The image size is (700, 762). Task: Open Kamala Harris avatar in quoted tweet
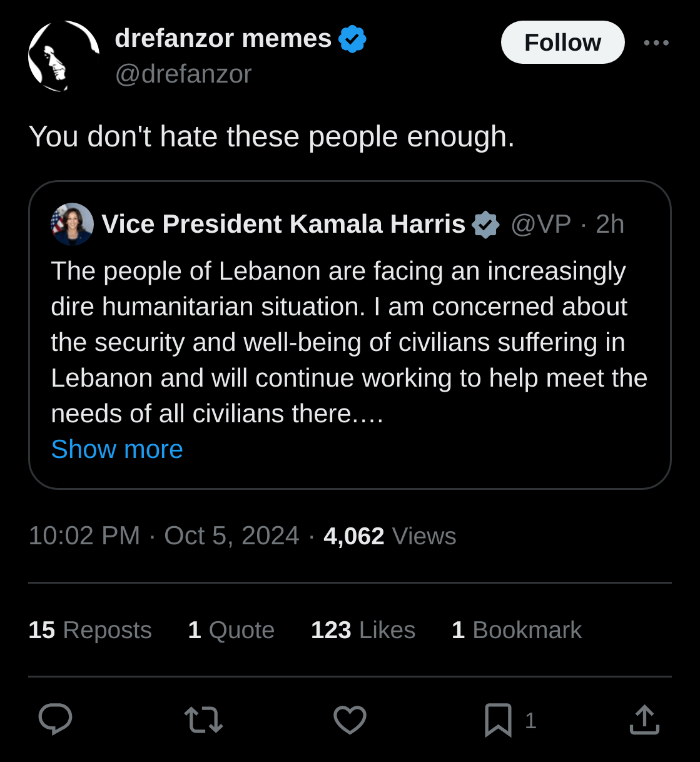point(72,224)
